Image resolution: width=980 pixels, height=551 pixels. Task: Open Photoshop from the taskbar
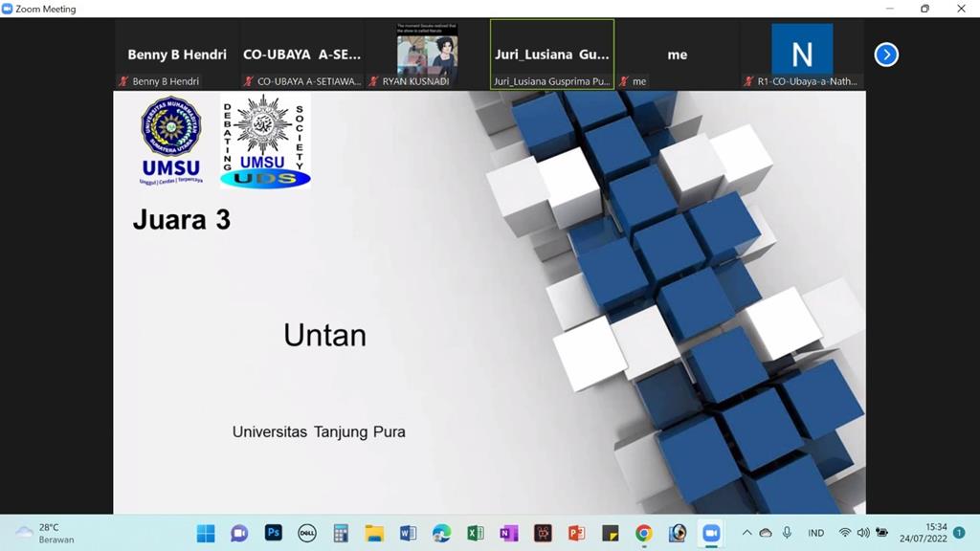273,533
